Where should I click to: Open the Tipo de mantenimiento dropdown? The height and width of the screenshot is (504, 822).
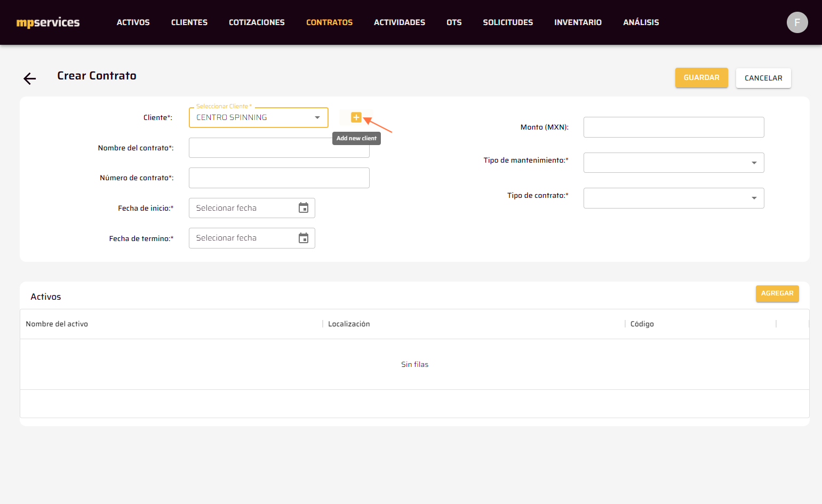(x=673, y=163)
